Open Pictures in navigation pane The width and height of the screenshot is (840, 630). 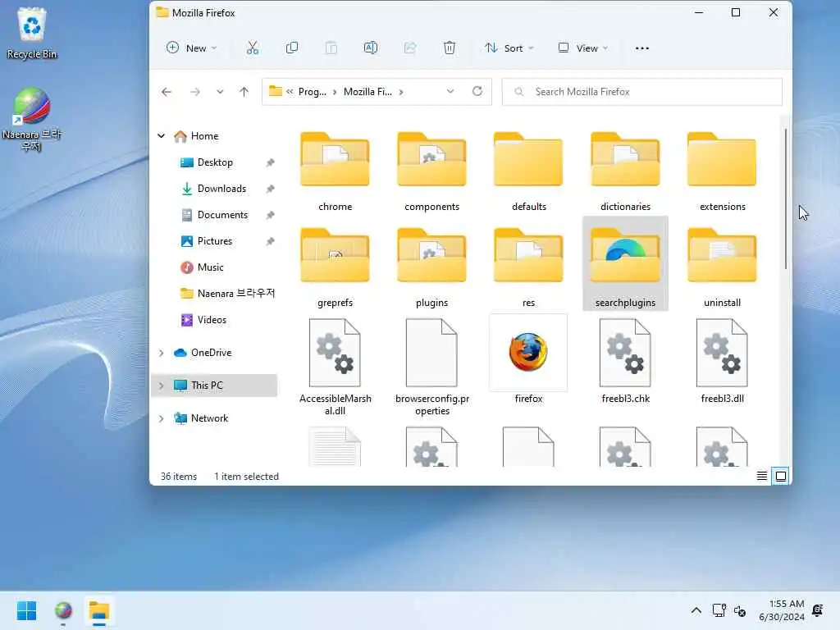[215, 241]
